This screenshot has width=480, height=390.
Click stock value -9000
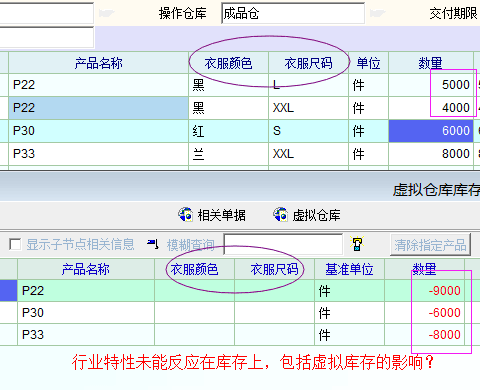click(425, 291)
